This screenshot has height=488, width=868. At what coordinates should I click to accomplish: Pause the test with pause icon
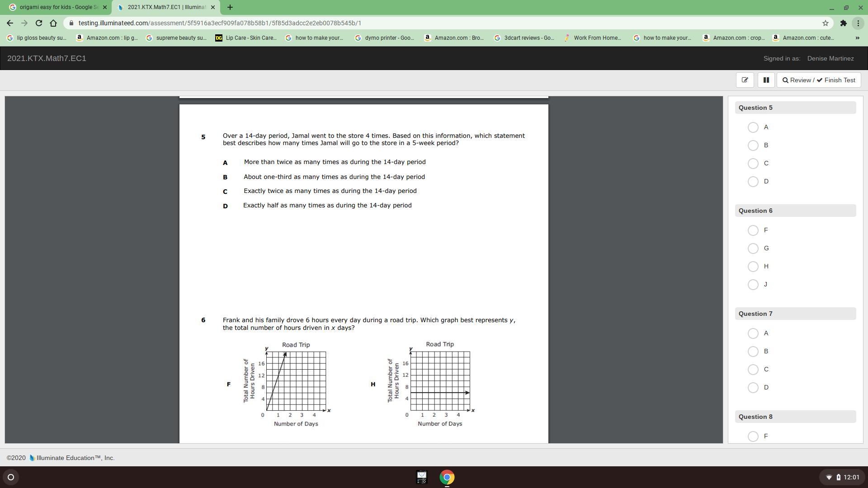pos(766,80)
